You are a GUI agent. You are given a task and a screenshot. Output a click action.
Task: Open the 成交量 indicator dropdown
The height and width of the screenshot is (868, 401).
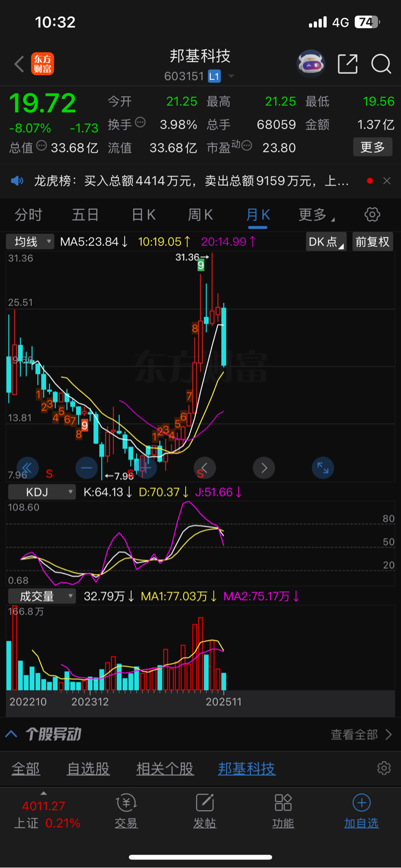click(x=42, y=596)
